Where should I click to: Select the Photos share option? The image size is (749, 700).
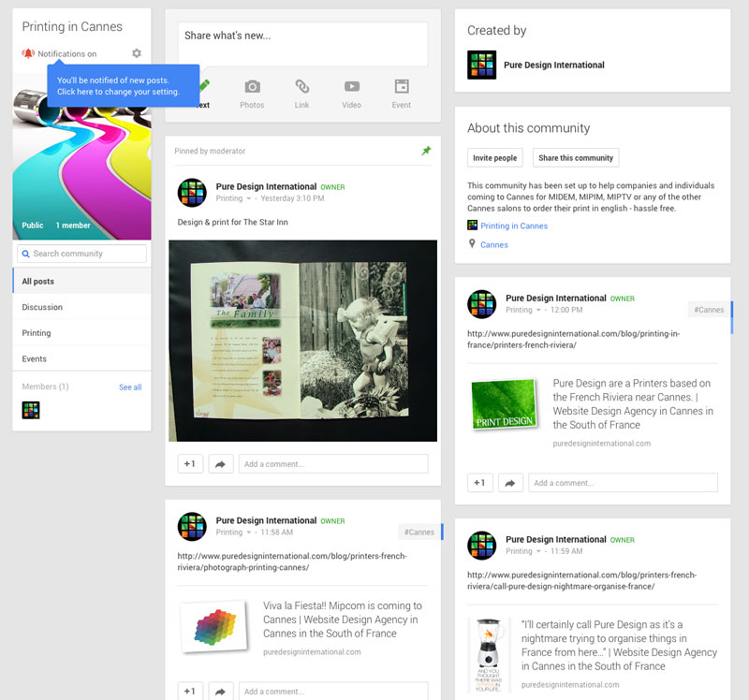click(252, 95)
